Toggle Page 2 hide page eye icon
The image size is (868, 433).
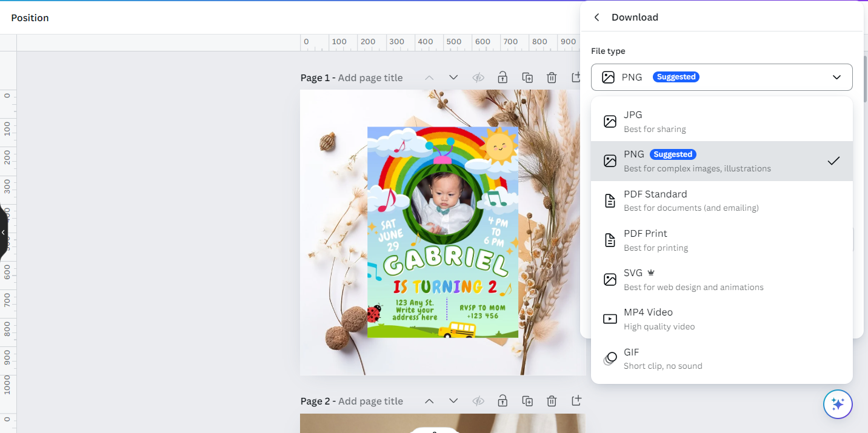click(478, 401)
